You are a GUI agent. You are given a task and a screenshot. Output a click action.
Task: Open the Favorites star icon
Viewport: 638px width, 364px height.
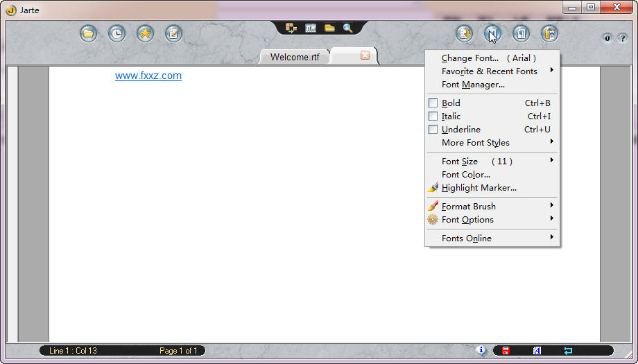coord(145,33)
